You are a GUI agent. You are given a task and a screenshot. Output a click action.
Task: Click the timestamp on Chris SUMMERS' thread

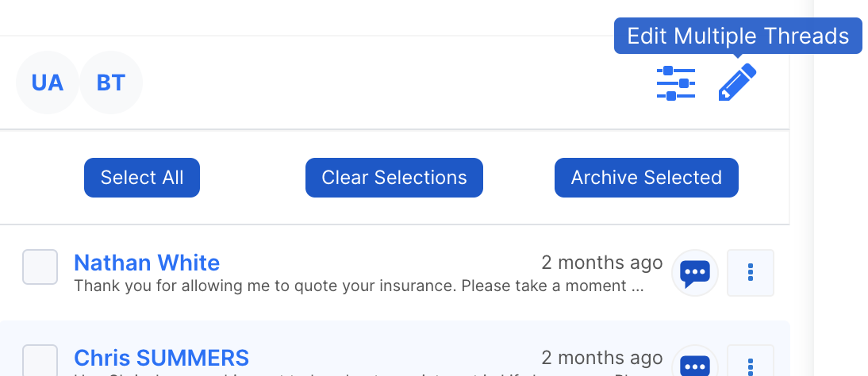coord(601,358)
